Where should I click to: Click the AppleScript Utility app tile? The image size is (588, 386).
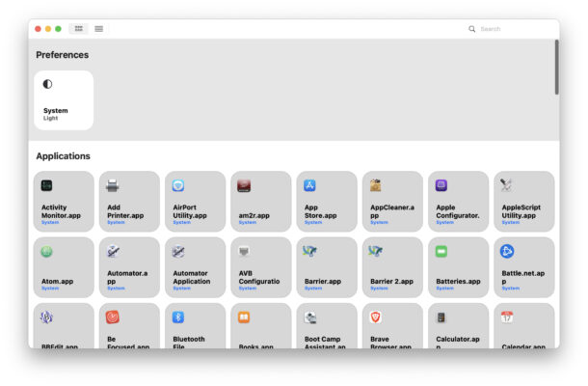pyautogui.click(x=523, y=202)
